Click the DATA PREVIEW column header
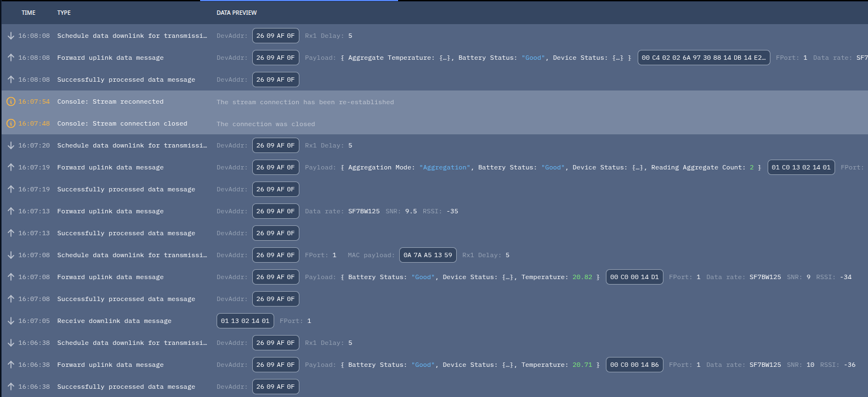This screenshot has width=868, height=397. click(236, 13)
